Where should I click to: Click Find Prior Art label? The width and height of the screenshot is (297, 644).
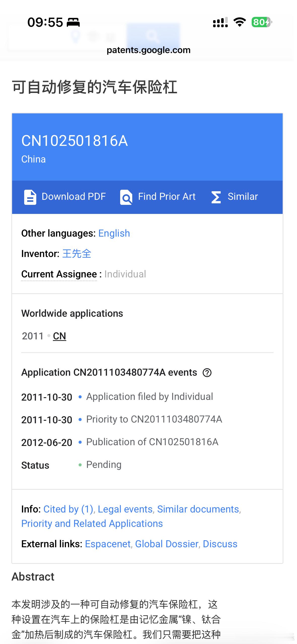[x=167, y=197]
